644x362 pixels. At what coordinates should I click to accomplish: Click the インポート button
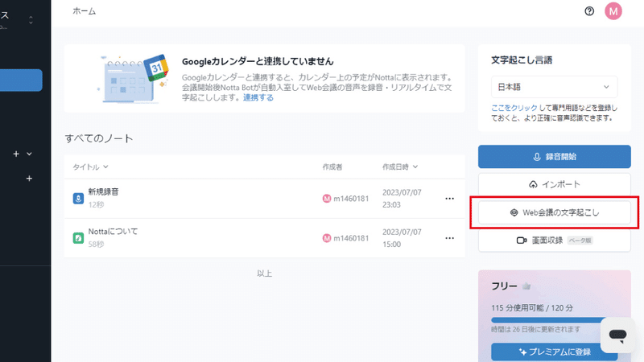click(x=554, y=184)
